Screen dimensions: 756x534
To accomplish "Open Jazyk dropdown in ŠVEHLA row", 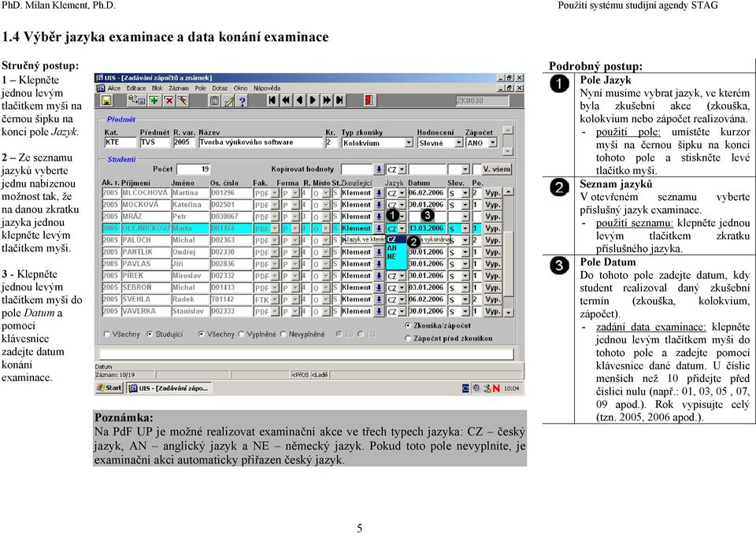I will pos(402,299).
